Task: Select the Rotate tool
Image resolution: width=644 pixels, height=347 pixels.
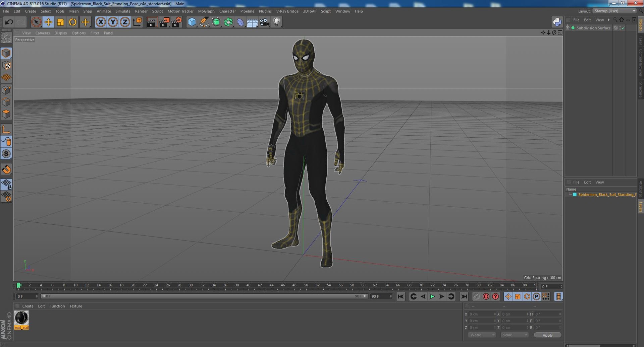Action: tap(72, 22)
